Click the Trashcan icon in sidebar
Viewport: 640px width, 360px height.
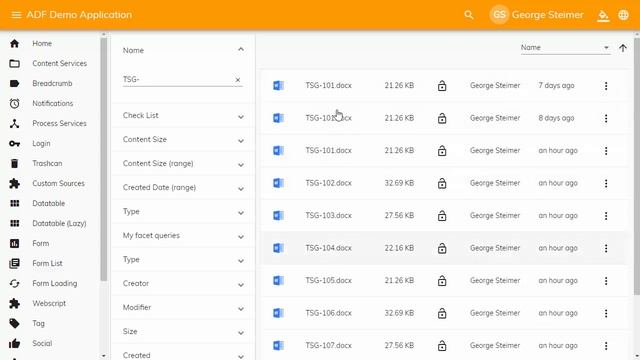coord(14,163)
